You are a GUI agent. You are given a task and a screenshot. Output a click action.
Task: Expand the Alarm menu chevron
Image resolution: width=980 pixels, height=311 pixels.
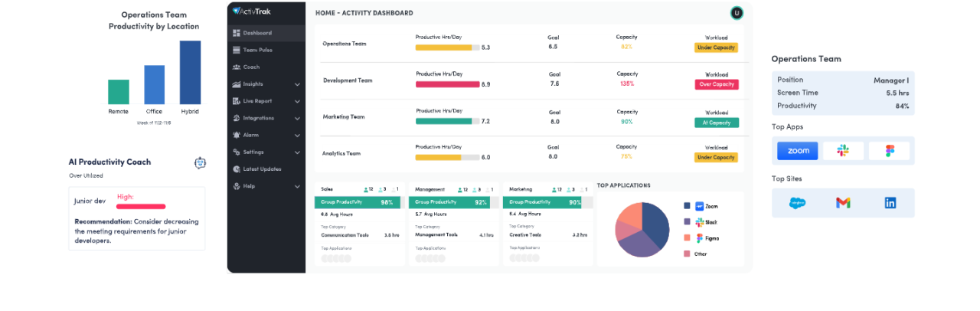pyautogui.click(x=297, y=135)
